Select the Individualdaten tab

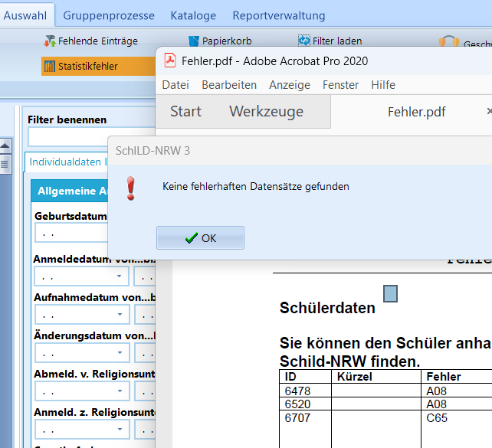click(65, 162)
